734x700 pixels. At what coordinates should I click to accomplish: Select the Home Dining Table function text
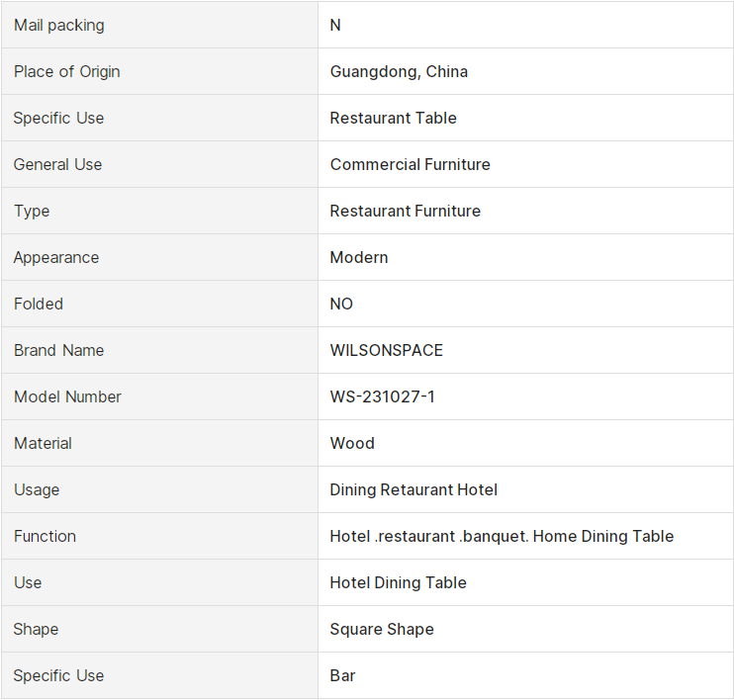coord(603,536)
